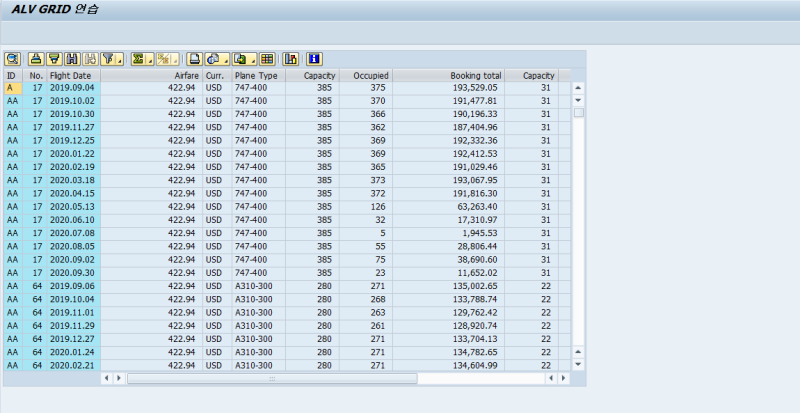Select flight date 2019.12.25 cell
Image resolution: width=800 pixels, height=413 pixels.
point(74,140)
